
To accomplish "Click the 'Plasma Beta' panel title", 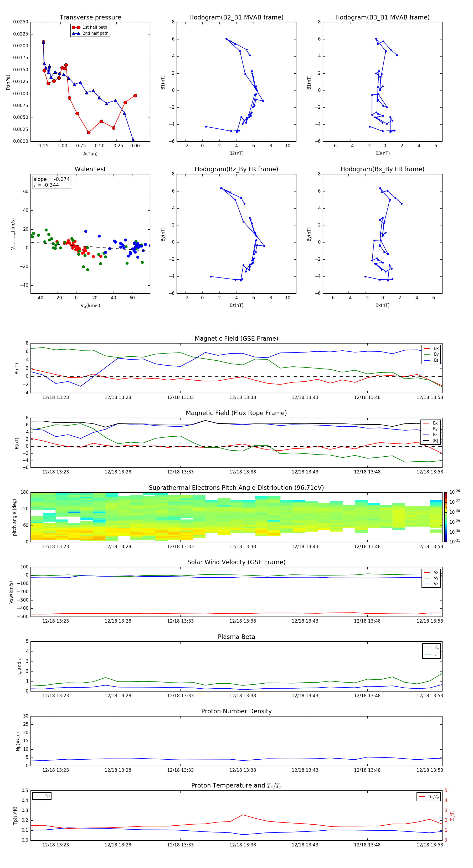I will 236,637.
